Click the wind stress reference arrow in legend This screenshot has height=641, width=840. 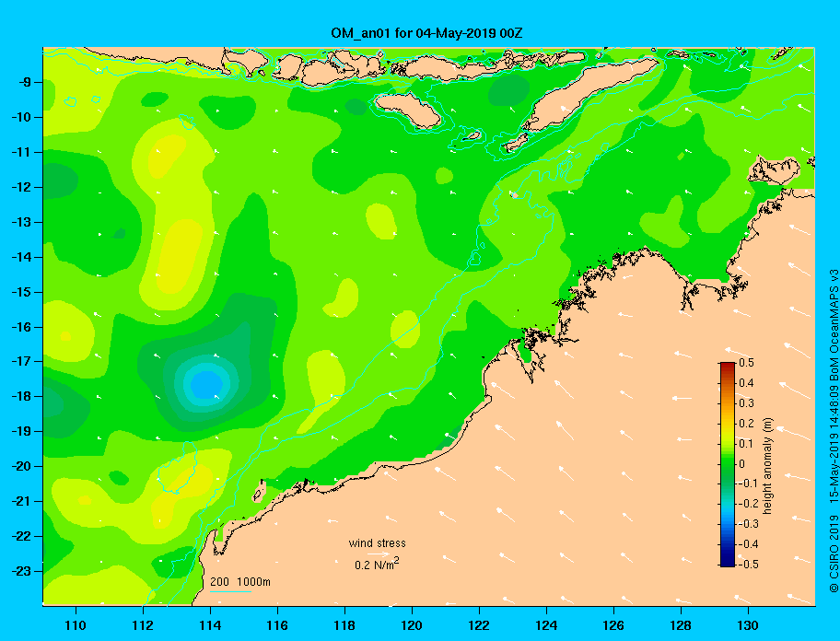click(378, 554)
